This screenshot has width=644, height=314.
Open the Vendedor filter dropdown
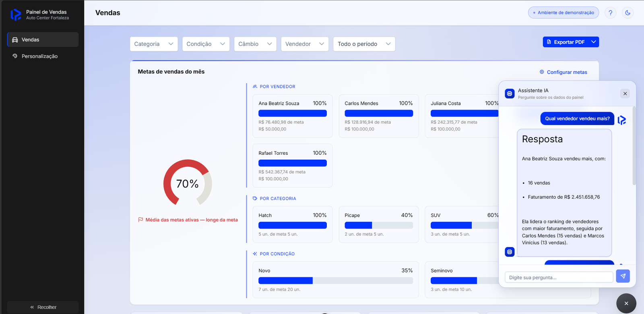pyautogui.click(x=305, y=44)
